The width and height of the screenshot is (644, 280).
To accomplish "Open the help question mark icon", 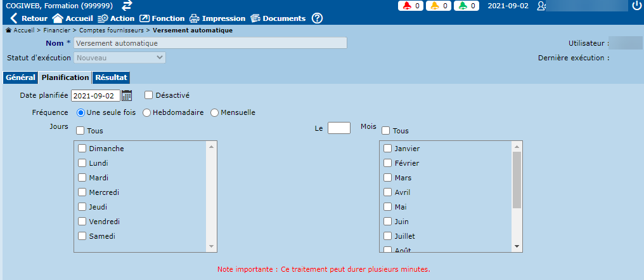I will point(317,18).
